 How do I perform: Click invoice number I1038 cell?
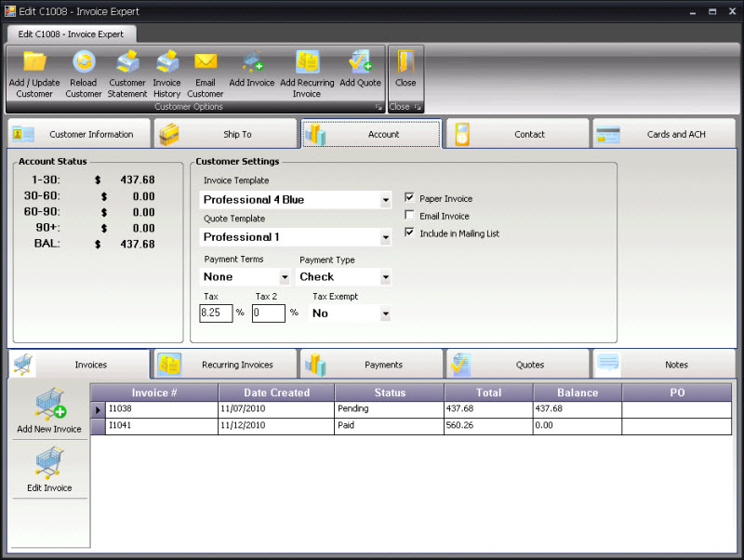tap(162, 409)
